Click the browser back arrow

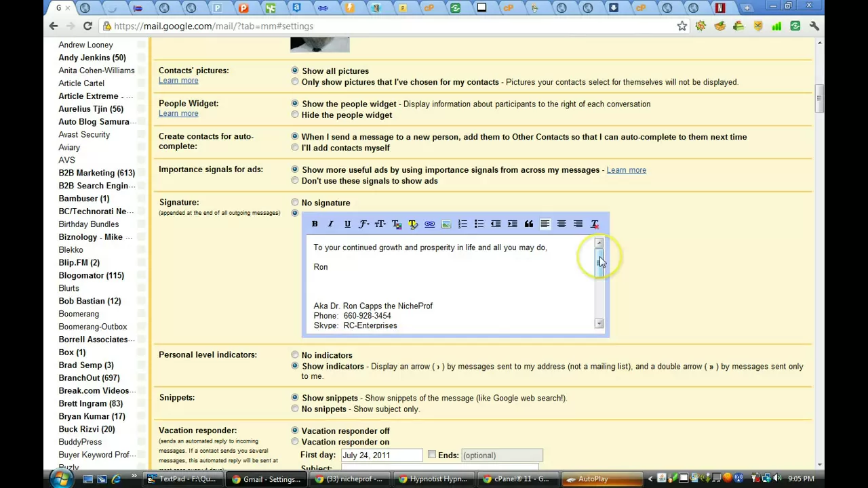click(x=54, y=26)
